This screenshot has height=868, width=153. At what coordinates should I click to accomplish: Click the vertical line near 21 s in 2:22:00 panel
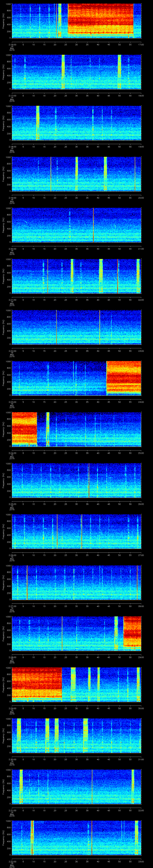56,327
